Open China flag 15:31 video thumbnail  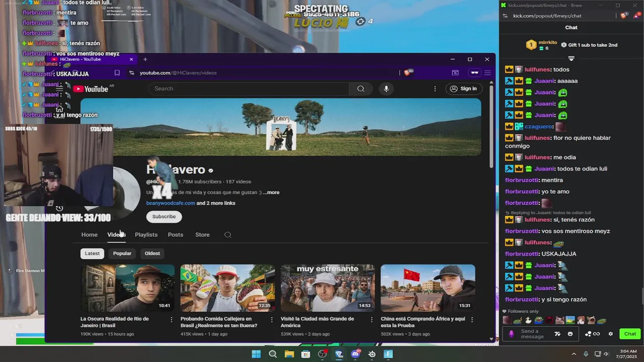pos(428,288)
